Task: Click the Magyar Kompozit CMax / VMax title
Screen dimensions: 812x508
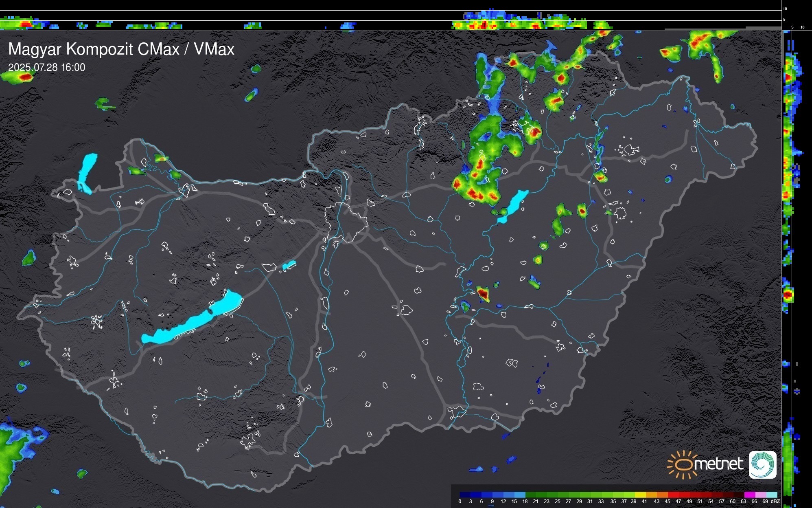Action: click(121, 49)
